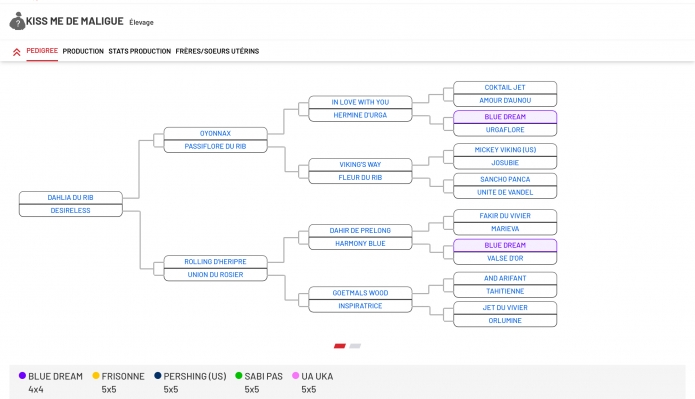Open the FRÈRES/SOEURS UTÉRINS tab
The image size is (695, 399).
(x=217, y=51)
